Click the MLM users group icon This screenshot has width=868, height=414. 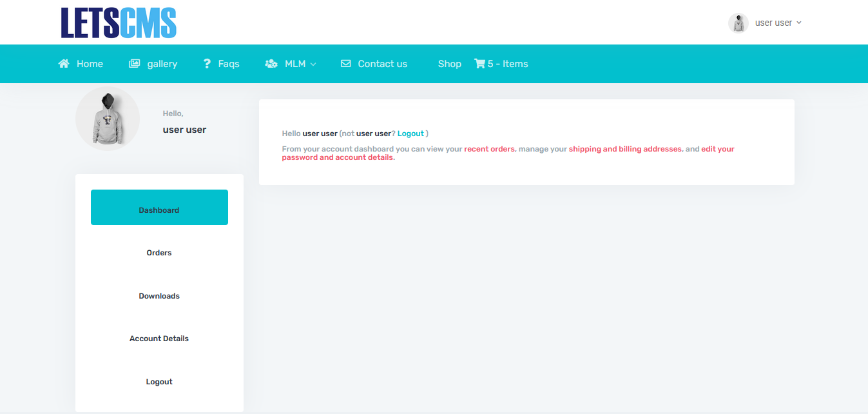click(x=271, y=64)
